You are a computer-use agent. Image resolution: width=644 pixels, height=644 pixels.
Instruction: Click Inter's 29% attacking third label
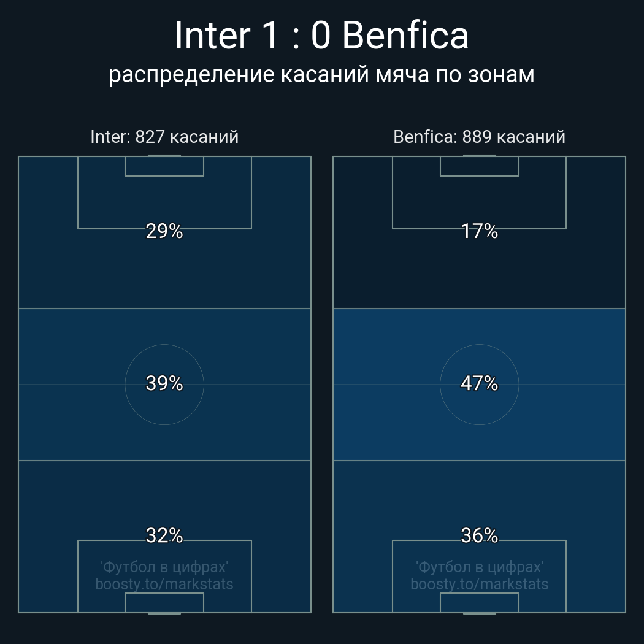tap(164, 231)
